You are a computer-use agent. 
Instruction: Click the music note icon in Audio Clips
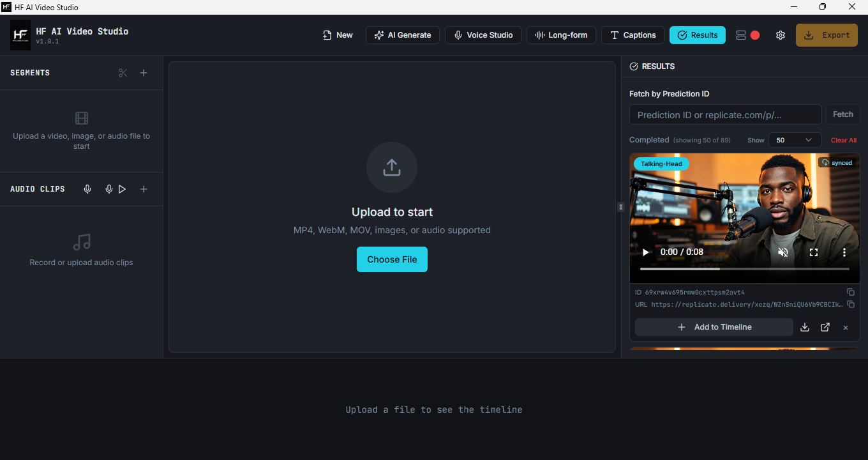(x=82, y=242)
